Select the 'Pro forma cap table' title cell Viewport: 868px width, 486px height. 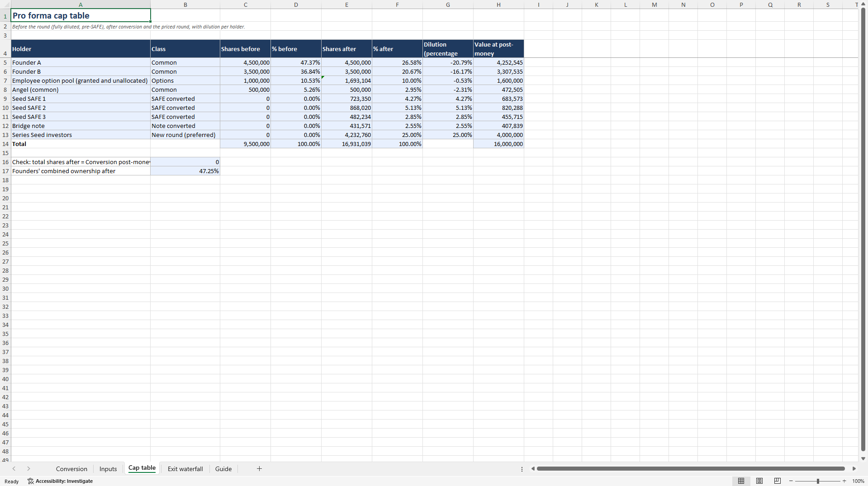pyautogui.click(x=81, y=15)
